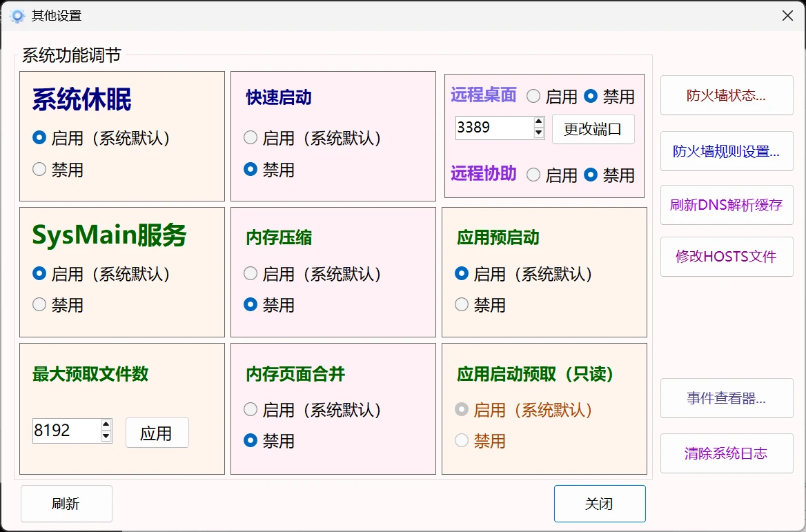Click 更改端口 to change RDP port
The height and width of the screenshot is (532, 806).
593,129
